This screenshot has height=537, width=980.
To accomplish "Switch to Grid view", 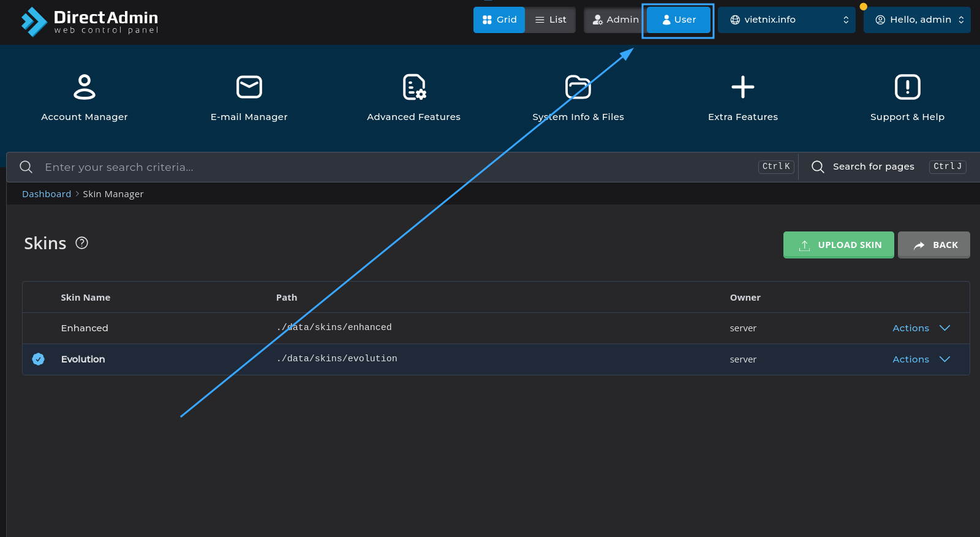I will point(499,20).
